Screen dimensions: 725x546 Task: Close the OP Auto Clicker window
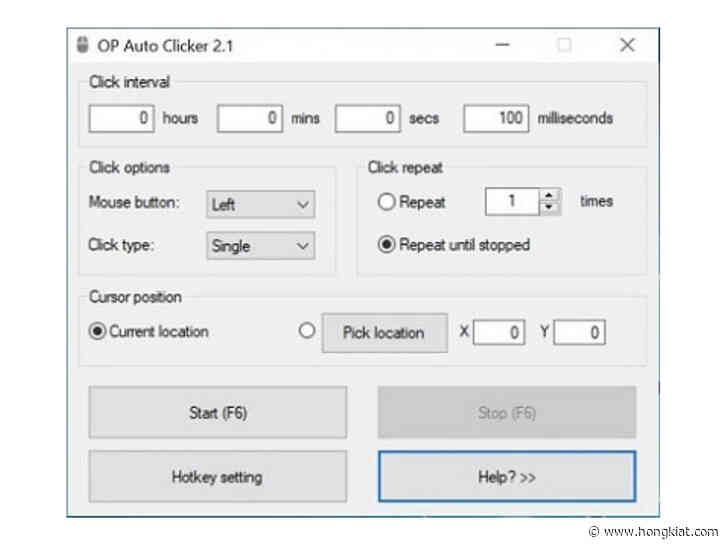click(x=627, y=45)
